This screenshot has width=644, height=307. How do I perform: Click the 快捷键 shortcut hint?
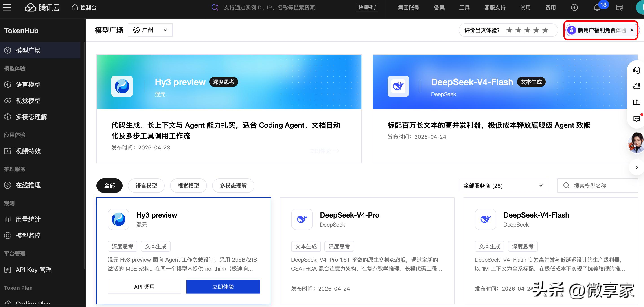367,7
